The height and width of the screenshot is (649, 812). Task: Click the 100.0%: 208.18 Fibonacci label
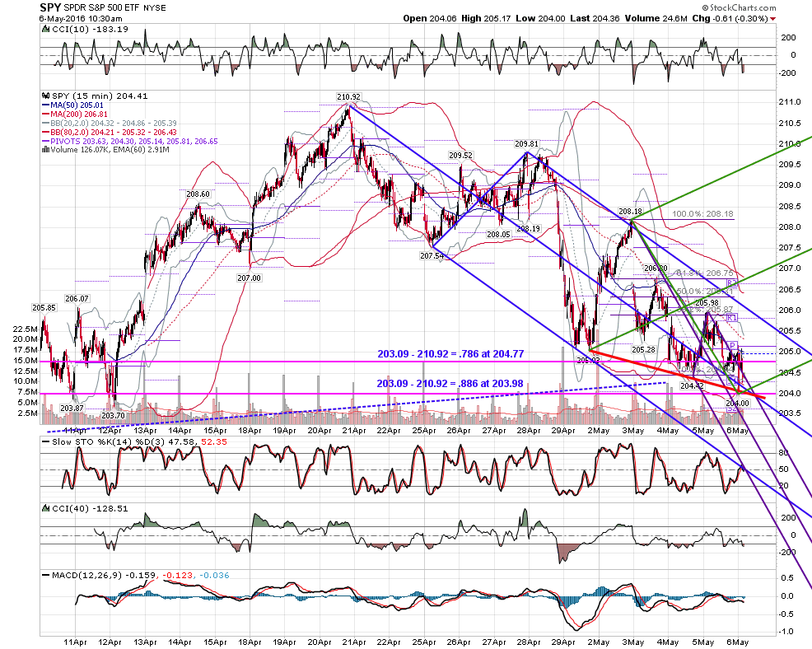702,213
